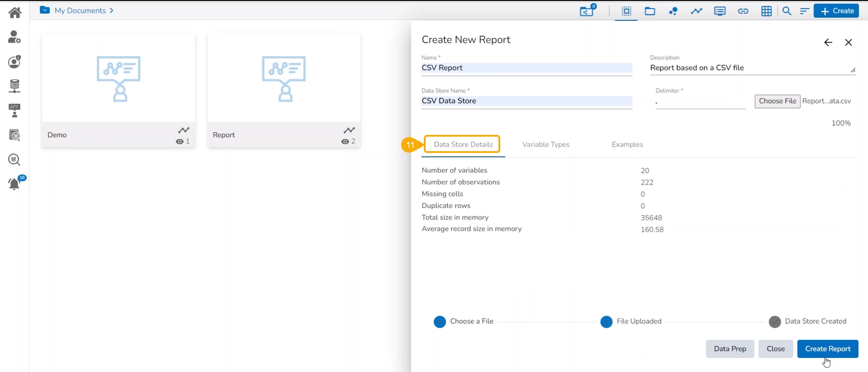Click the line chart toolbar icon

point(697,11)
